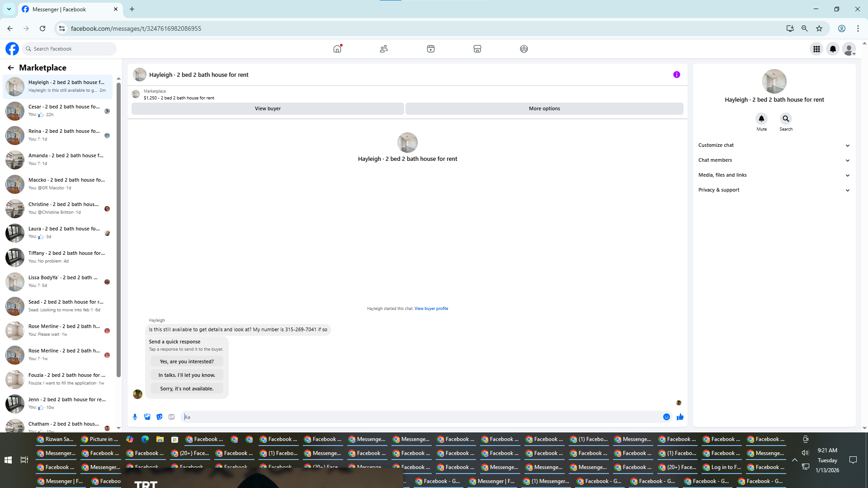Screen dimensions: 868x488
Task: Open the emoji picker
Action: [x=666, y=417]
